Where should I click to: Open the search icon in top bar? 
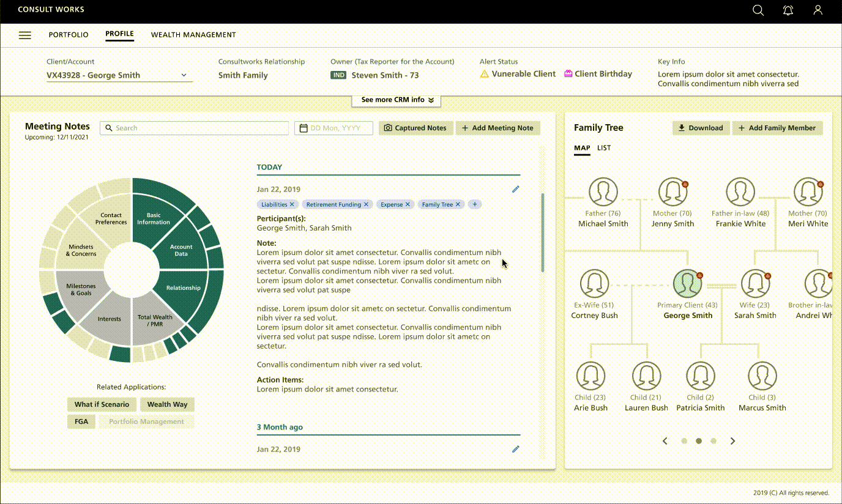(758, 10)
